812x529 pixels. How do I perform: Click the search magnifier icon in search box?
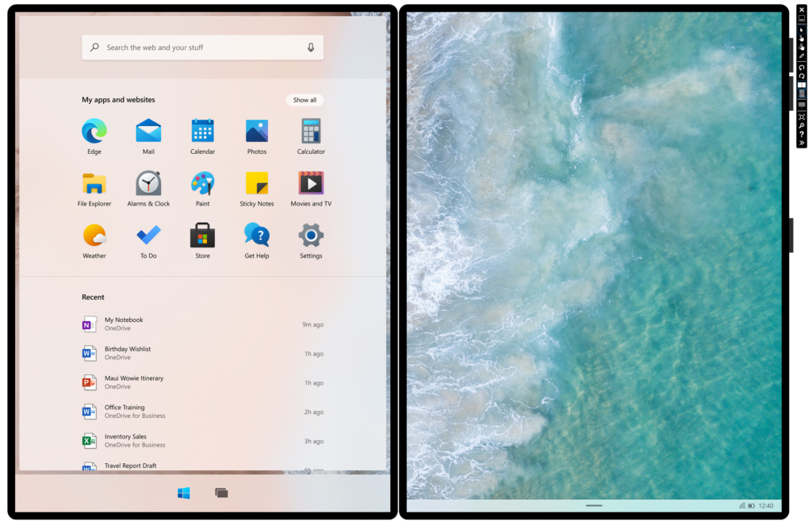94,47
